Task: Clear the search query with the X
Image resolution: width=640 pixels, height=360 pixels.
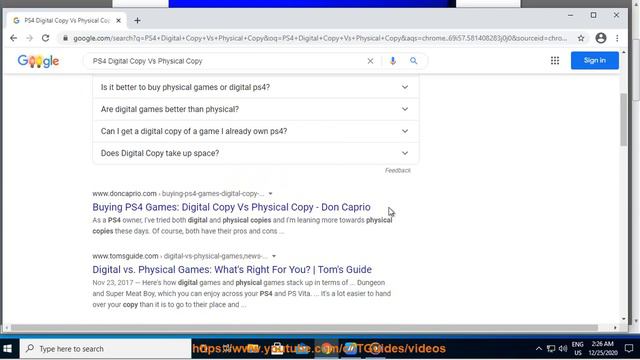Action: point(370,61)
